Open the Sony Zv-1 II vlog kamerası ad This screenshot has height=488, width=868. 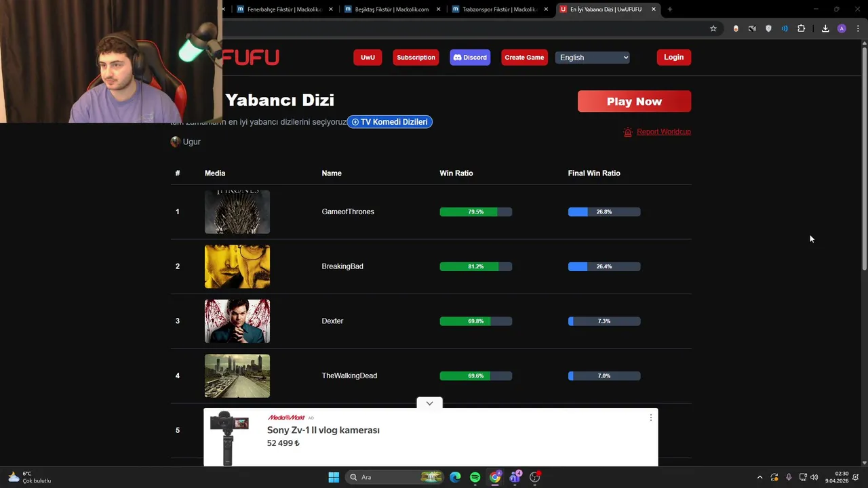[323, 430]
